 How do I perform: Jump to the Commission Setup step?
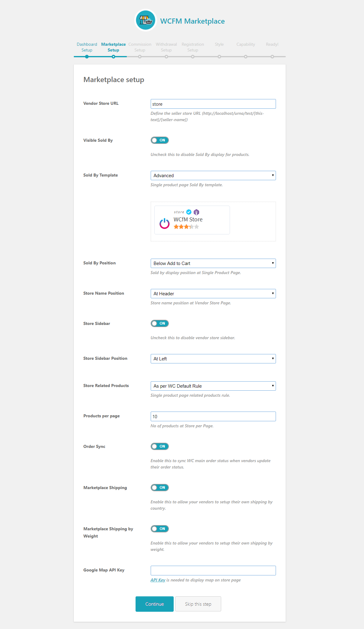point(140,47)
